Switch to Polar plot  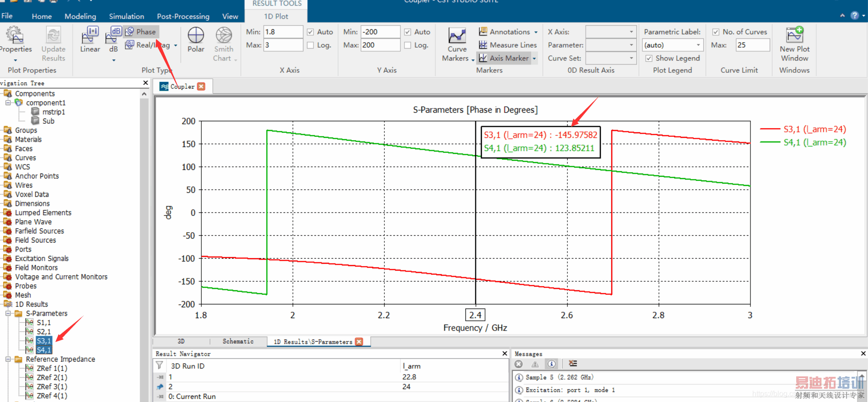pos(196,40)
